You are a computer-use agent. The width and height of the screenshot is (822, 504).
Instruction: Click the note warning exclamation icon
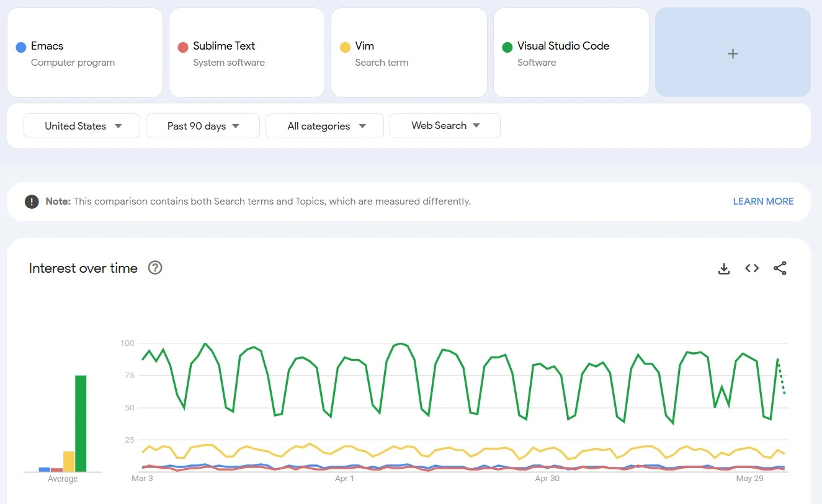[x=32, y=201]
